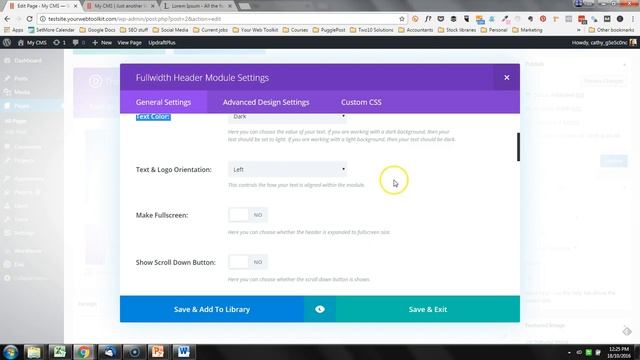Click the updates icon showing 1
Image resolution: width=640 pixels, height=360 pixels.
(x=59, y=42)
